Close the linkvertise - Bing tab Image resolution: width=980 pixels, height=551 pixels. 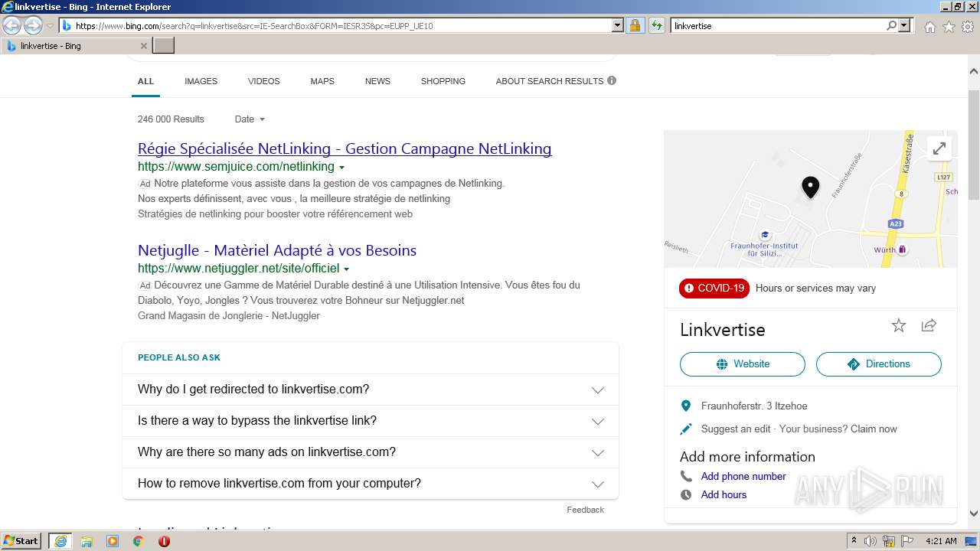pyautogui.click(x=144, y=46)
